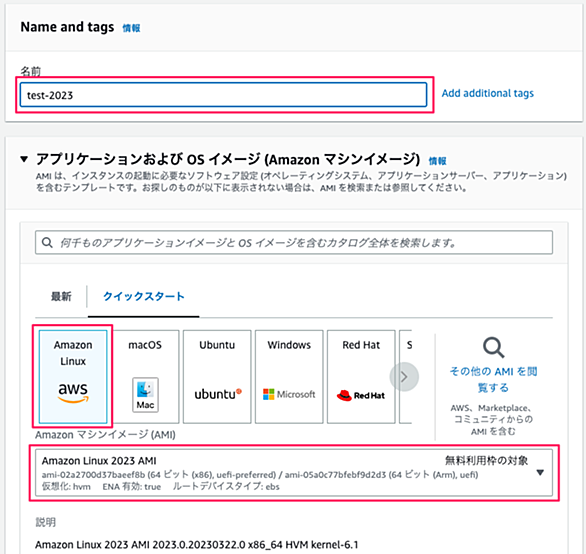Select the Amazon Linux AMI tile
The image size is (586, 554).
click(73, 376)
